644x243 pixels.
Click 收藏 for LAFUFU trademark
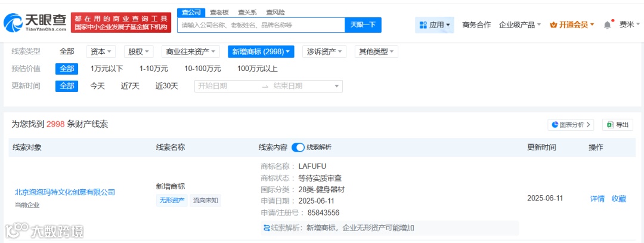click(x=619, y=199)
